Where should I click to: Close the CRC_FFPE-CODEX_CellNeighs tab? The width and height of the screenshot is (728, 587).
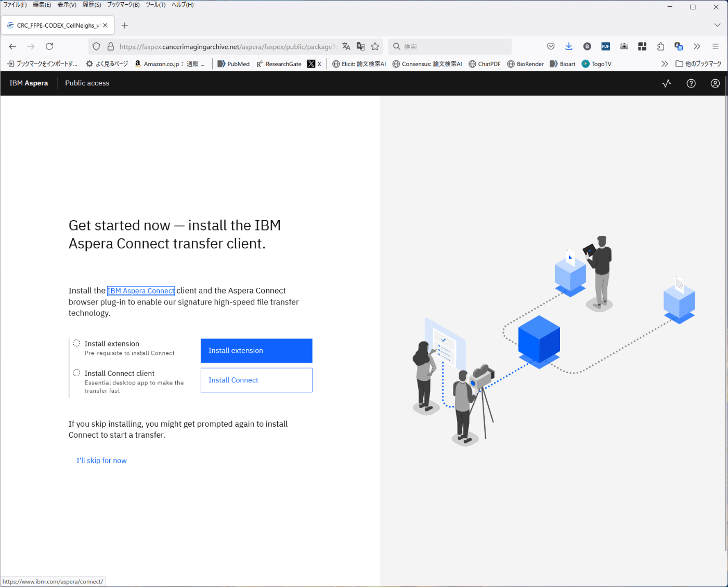[x=105, y=25]
